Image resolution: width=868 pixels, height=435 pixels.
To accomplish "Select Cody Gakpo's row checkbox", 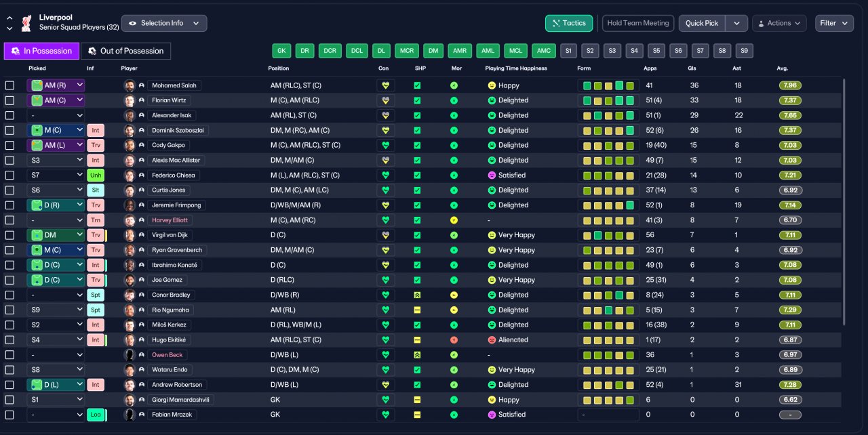I will coord(9,145).
